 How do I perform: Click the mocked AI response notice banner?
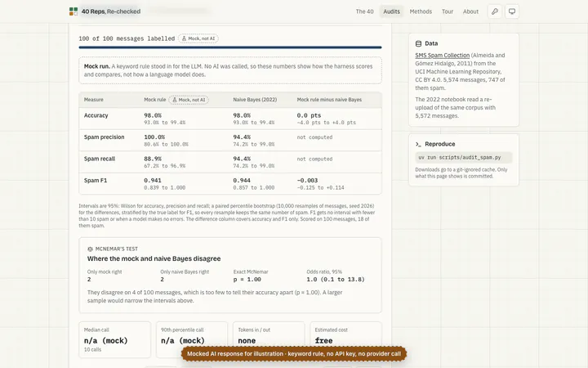click(x=294, y=354)
